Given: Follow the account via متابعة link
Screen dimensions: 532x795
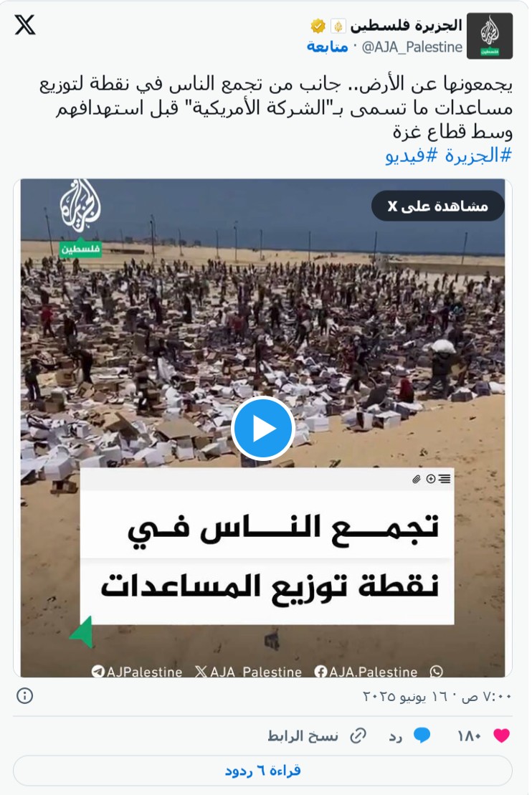Looking at the screenshot, I should 327,47.
